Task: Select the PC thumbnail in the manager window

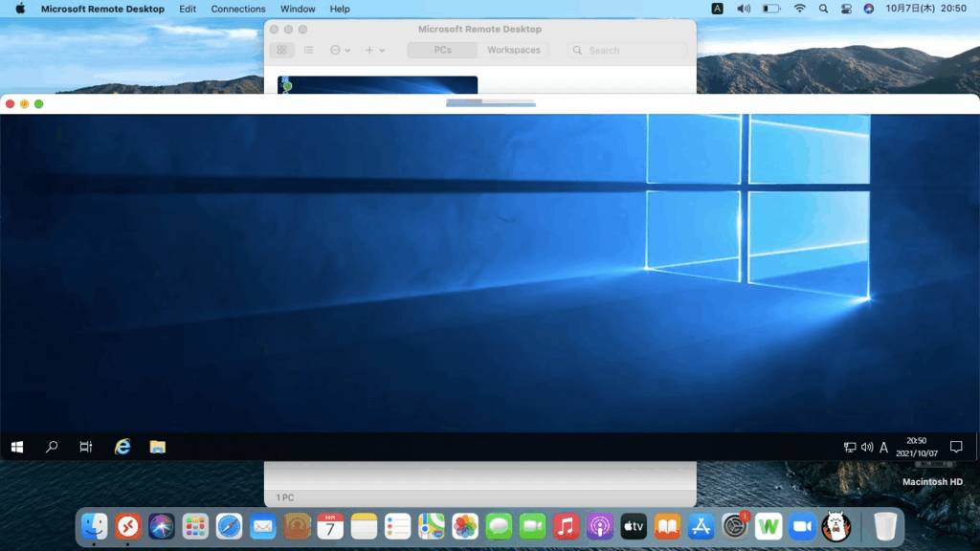Action: tap(377, 85)
